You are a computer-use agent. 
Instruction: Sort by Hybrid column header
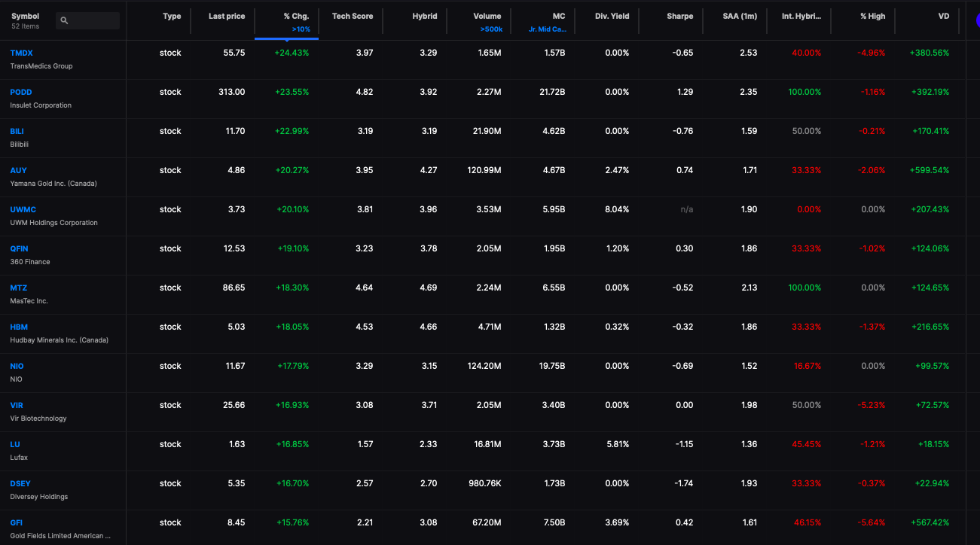pyautogui.click(x=425, y=16)
